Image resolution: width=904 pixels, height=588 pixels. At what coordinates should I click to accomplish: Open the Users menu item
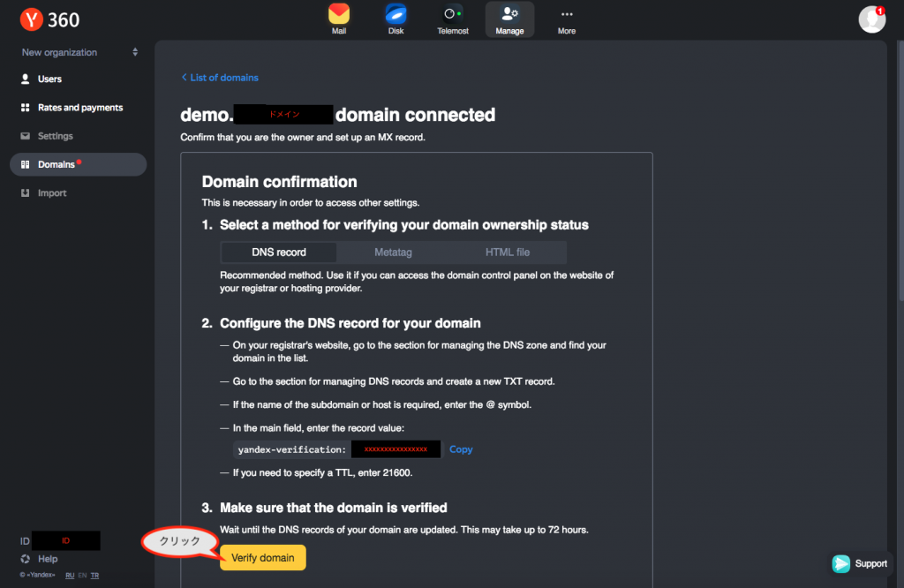coord(49,79)
